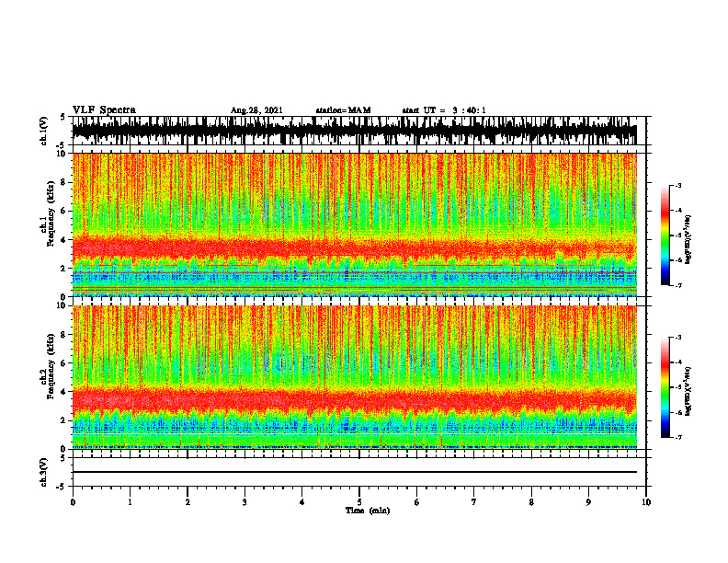Click time axis tick label "4"
The image size is (728, 563).
click(302, 502)
